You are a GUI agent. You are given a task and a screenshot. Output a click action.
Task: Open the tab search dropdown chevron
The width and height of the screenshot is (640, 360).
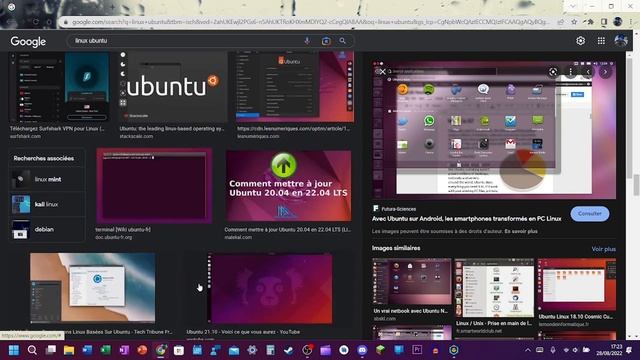pos(573,6)
